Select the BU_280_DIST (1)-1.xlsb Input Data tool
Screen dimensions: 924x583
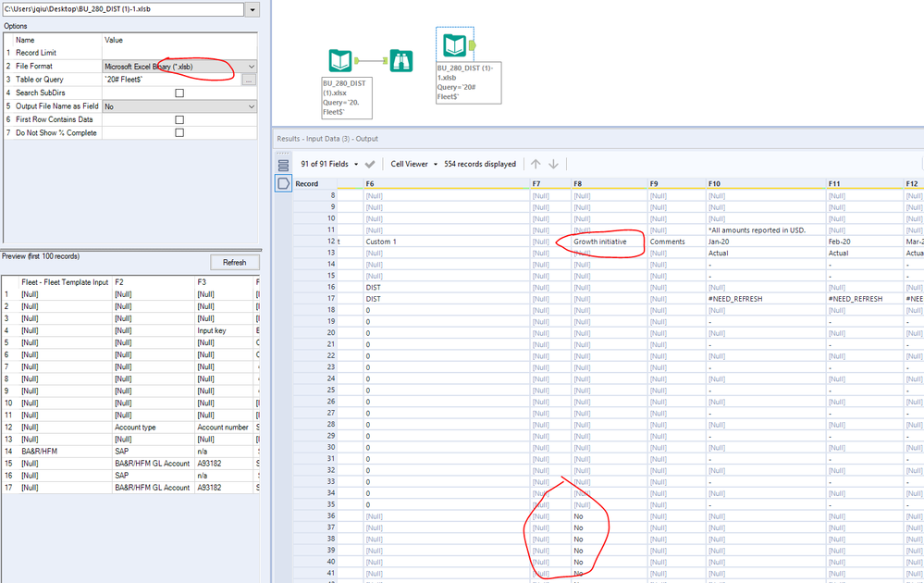click(453, 44)
